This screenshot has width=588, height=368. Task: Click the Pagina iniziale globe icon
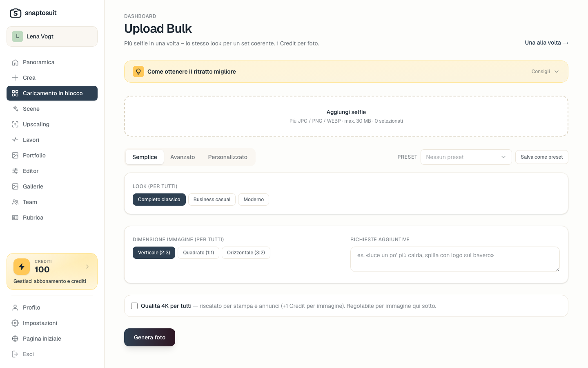point(15,339)
